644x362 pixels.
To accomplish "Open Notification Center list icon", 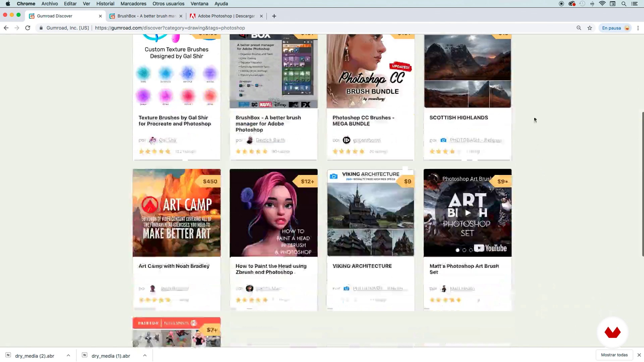I will [634, 4].
